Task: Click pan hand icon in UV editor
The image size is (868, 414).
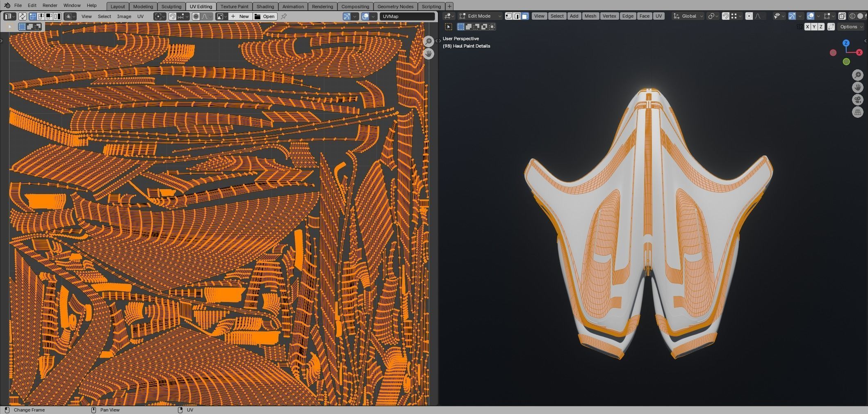Action: (x=428, y=53)
